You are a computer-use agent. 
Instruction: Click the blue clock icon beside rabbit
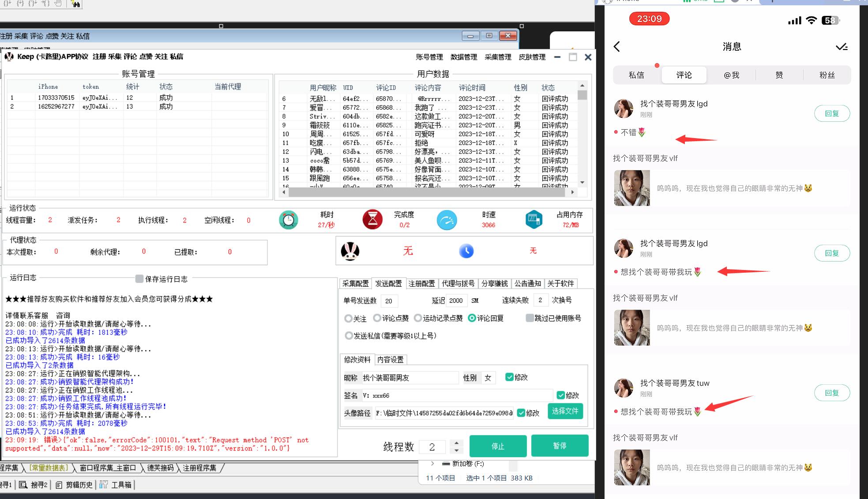click(466, 251)
